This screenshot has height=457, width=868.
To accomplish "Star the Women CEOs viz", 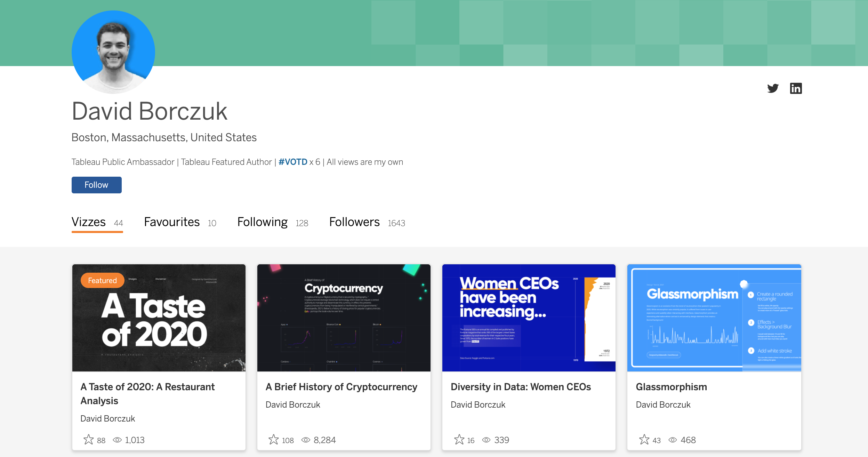I will tap(459, 440).
